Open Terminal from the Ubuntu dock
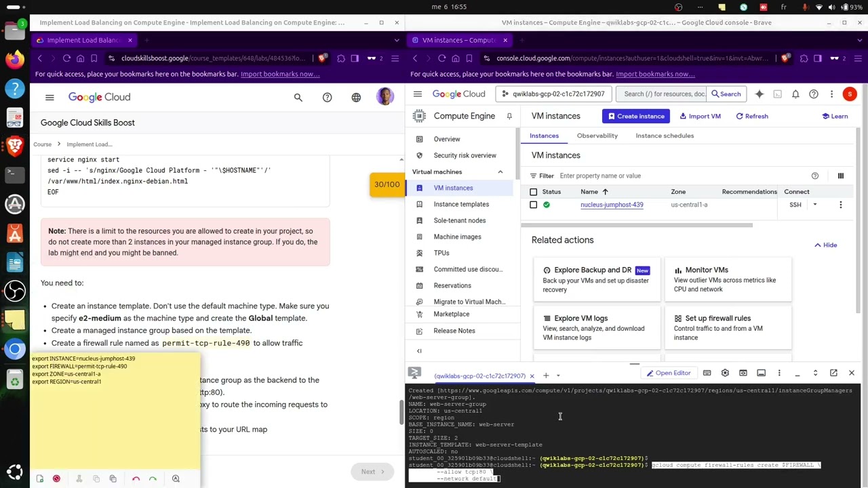Viewport: 868px width, 488px height. (x=14, y=174)
